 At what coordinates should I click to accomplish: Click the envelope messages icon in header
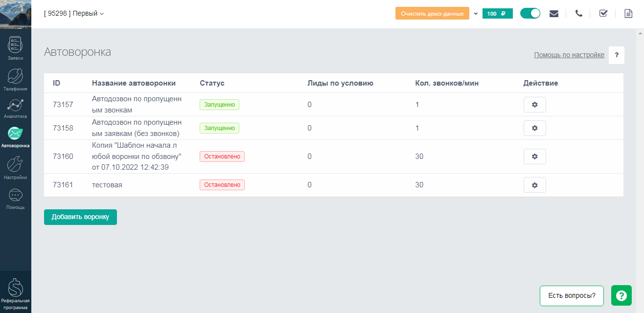(x=554, y=14)
